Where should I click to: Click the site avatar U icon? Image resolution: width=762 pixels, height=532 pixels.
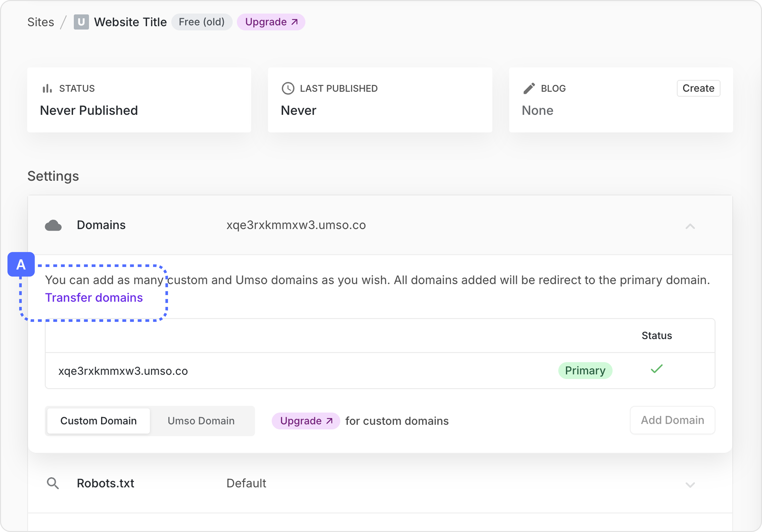point(81,22)
